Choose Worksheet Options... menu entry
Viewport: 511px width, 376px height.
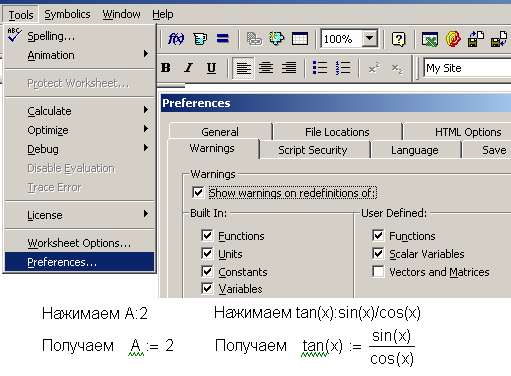click(80, 243)
